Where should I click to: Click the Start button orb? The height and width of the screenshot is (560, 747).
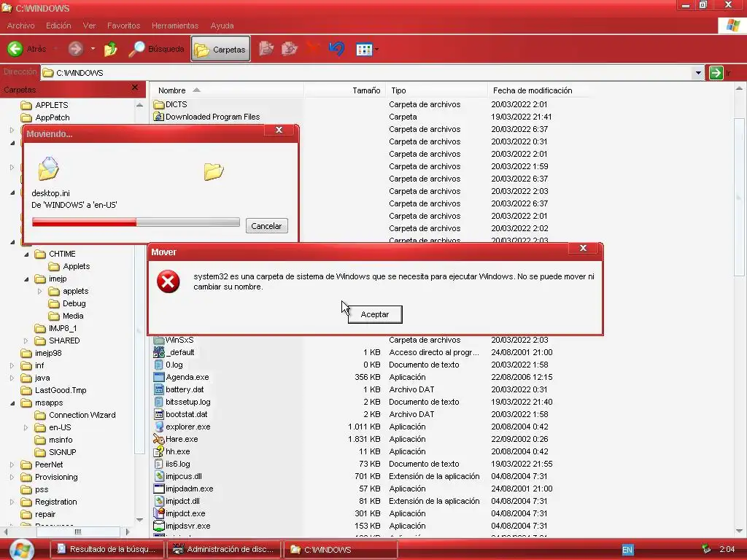(x=22, y=550)
